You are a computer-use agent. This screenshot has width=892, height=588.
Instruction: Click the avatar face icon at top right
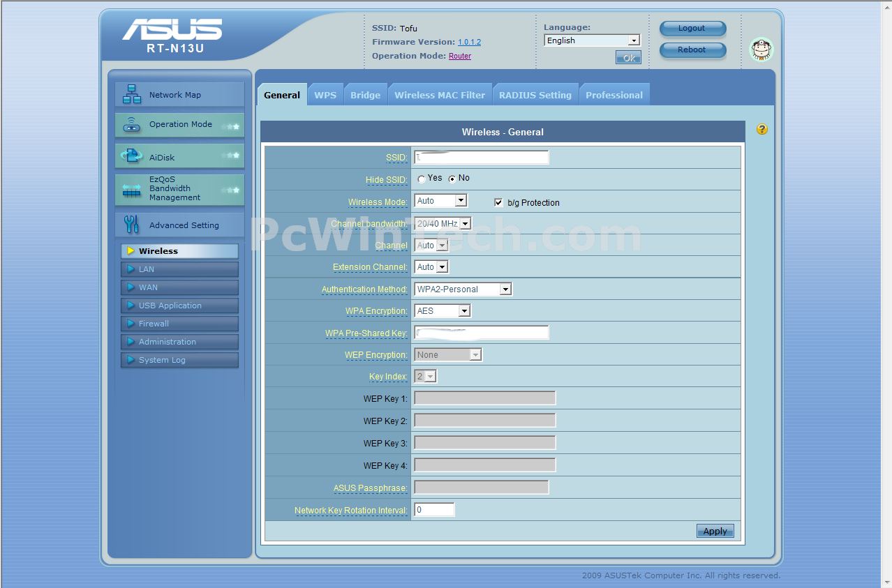pos(761,50)
